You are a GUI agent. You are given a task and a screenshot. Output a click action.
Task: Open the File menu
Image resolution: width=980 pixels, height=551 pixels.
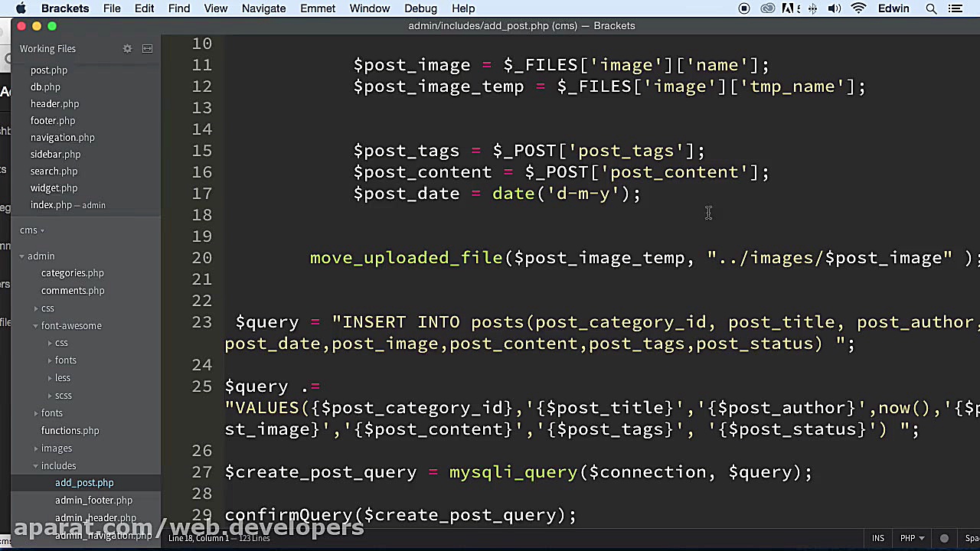pos(112,8)
